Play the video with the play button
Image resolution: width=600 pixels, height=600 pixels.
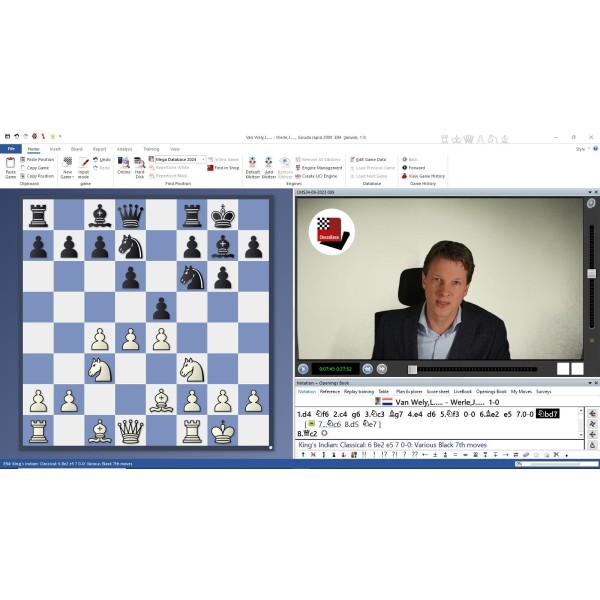pyautogui.click(x=303, y=369)
